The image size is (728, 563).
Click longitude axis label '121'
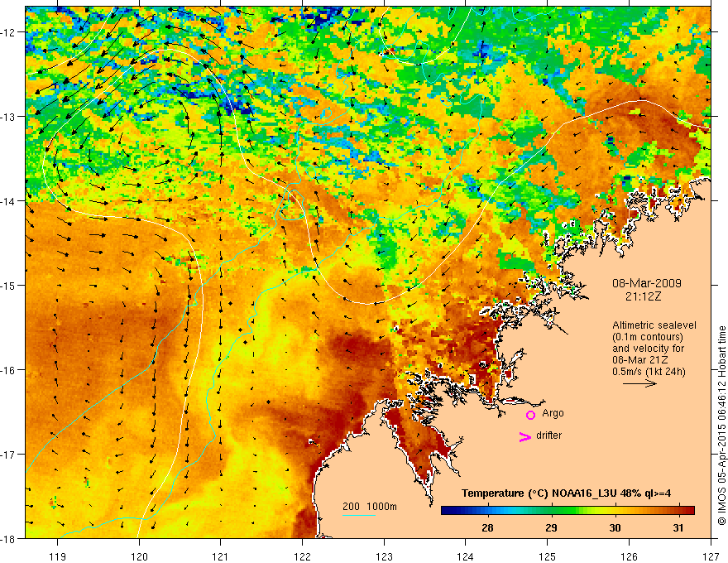(221, 556)
